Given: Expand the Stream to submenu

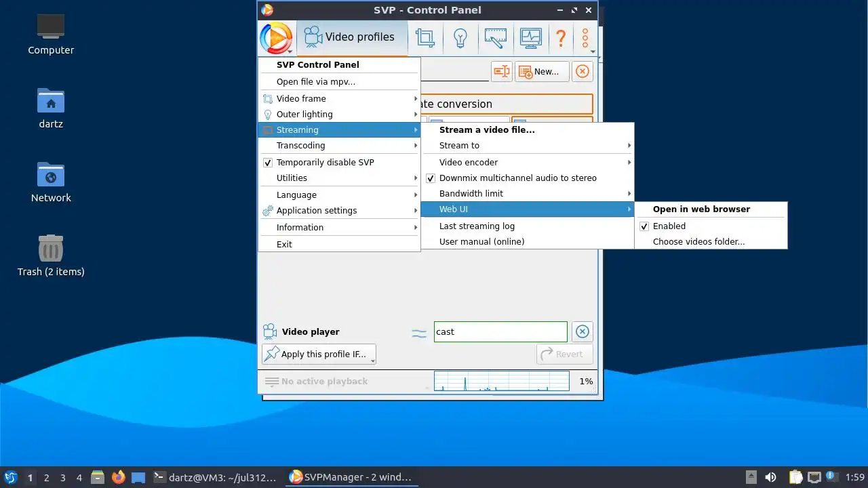Looking at the screenshot, I should pyautogui.click(x=528, y=146).
